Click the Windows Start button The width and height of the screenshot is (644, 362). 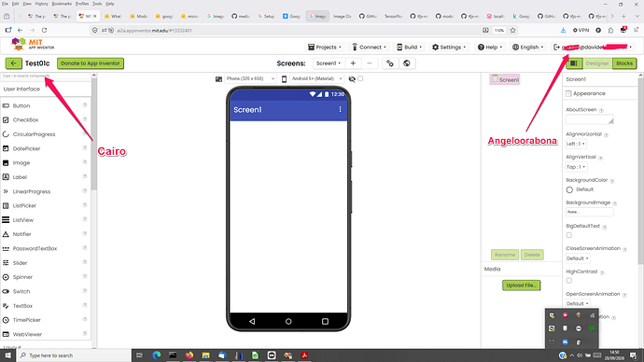pos(7,355)
